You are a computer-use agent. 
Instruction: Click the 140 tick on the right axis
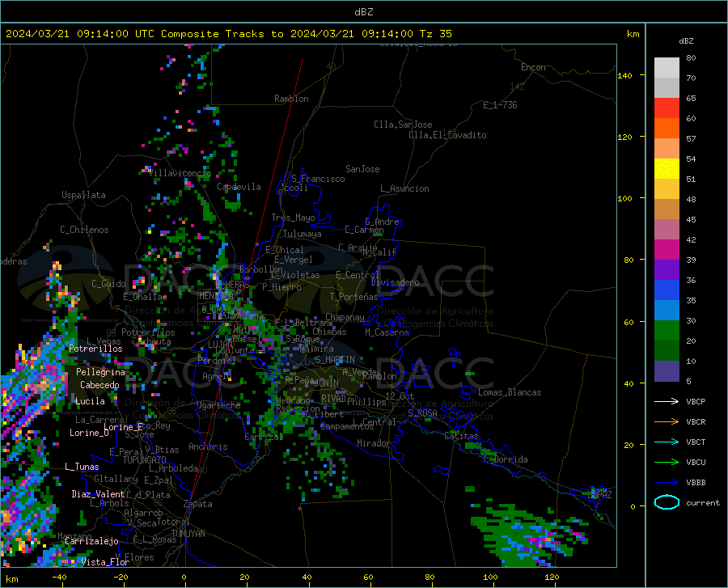click(625, 75)
